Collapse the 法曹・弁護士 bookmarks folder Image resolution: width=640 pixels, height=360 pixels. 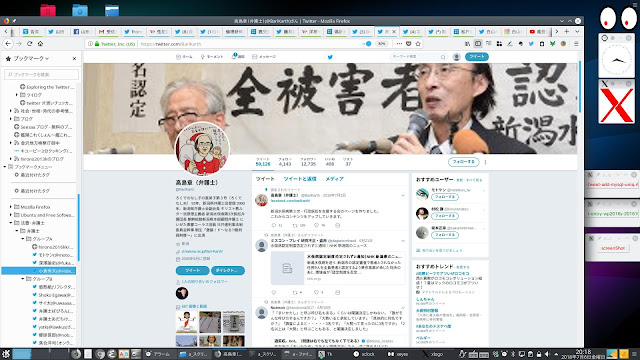[11, 223]
